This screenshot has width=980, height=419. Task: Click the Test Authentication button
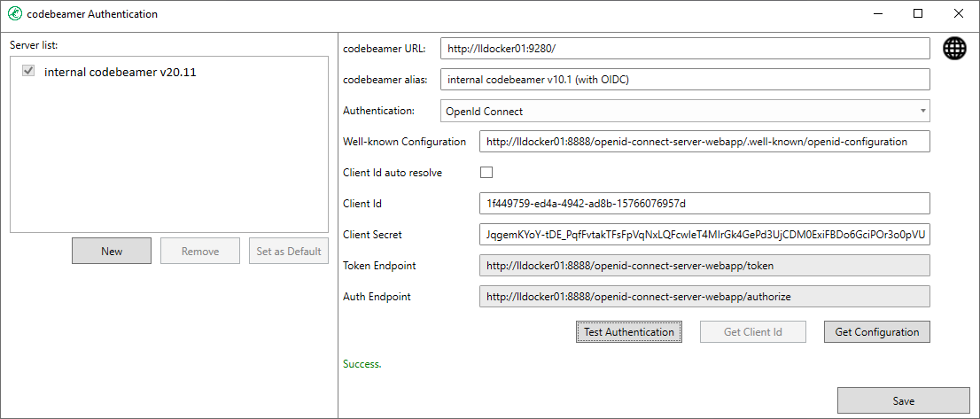[629, 331]
